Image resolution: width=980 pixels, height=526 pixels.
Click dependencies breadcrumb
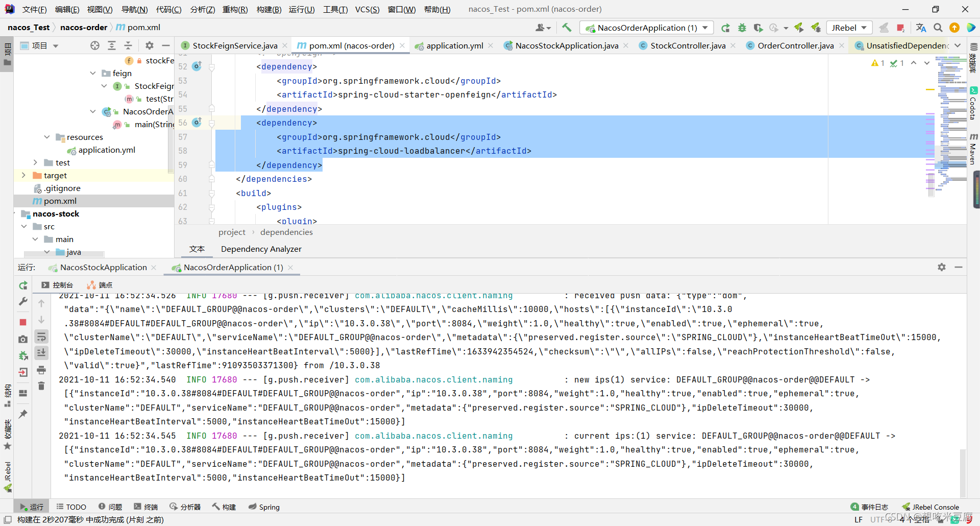click(x=286, y=232)
